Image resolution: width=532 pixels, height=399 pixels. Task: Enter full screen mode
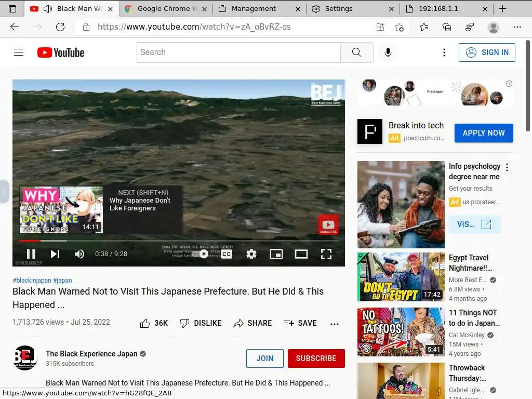tap(326, 254)
